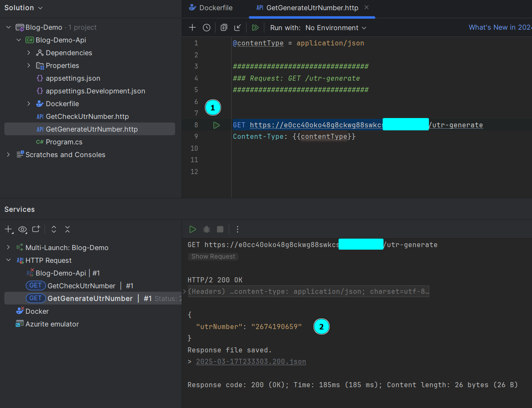Stop the process with the square stop icon
This screenshot has width=532, height=408.
pos(220,229)
